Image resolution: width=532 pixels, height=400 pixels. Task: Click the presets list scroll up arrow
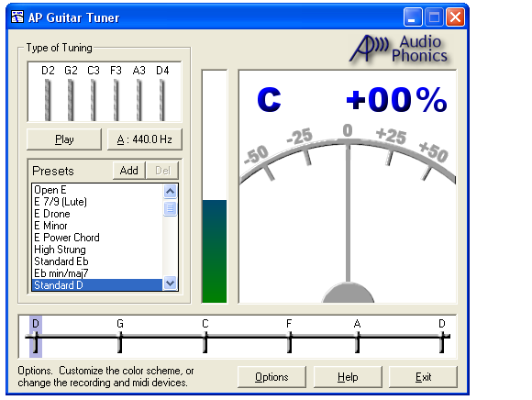pyautogui.click(x=170, y=192)
